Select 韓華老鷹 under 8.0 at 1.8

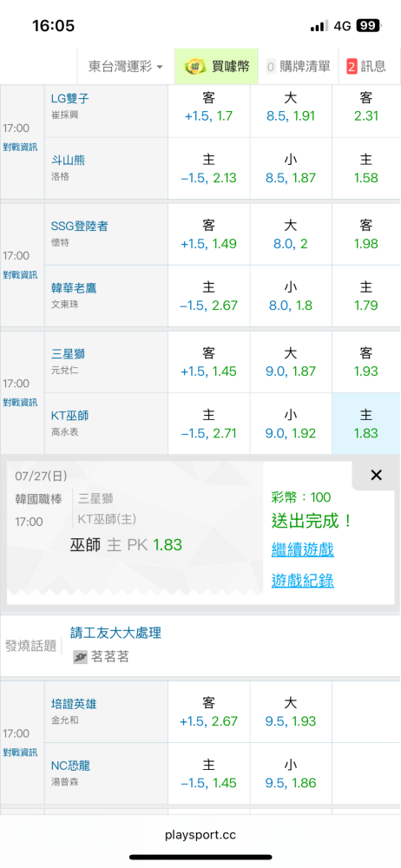tap(291, 296)
